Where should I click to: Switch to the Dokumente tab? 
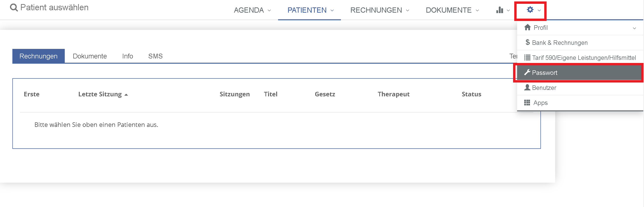click(90, 56)
